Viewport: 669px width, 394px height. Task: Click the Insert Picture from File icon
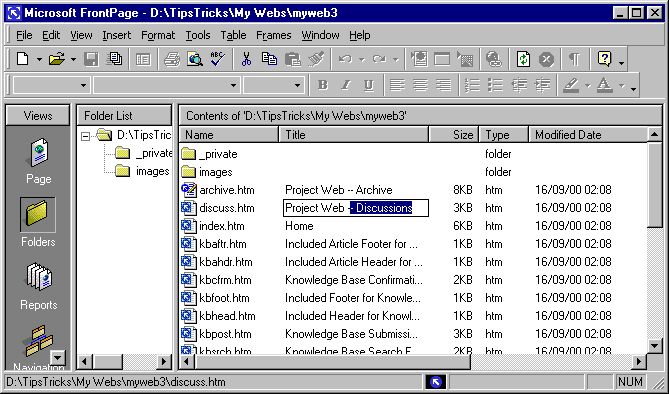[x=465, y=59]
